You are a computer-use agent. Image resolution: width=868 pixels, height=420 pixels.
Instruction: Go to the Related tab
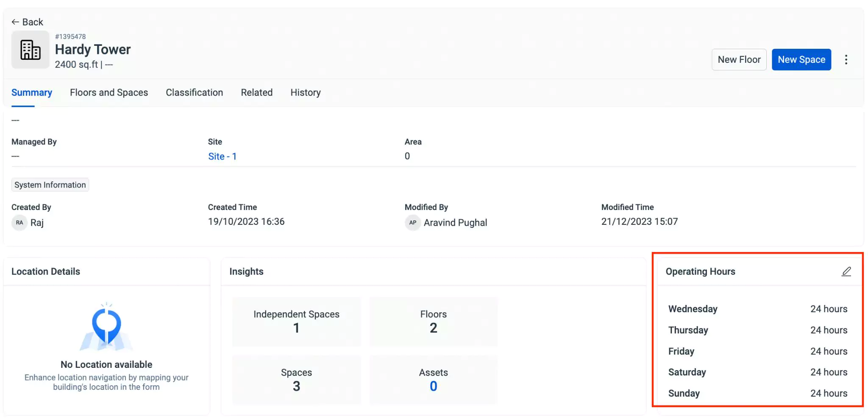(x=256, y=92)
